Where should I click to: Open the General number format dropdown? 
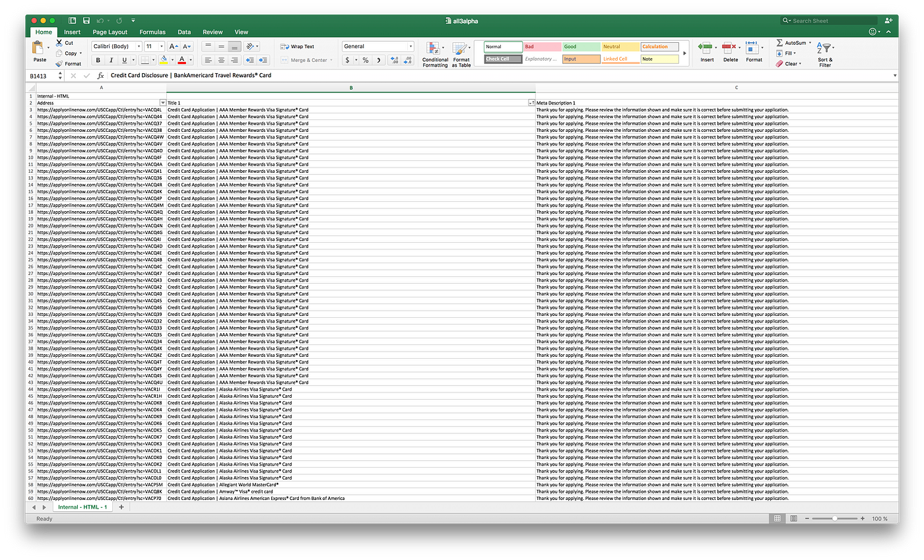click(411, 47)
